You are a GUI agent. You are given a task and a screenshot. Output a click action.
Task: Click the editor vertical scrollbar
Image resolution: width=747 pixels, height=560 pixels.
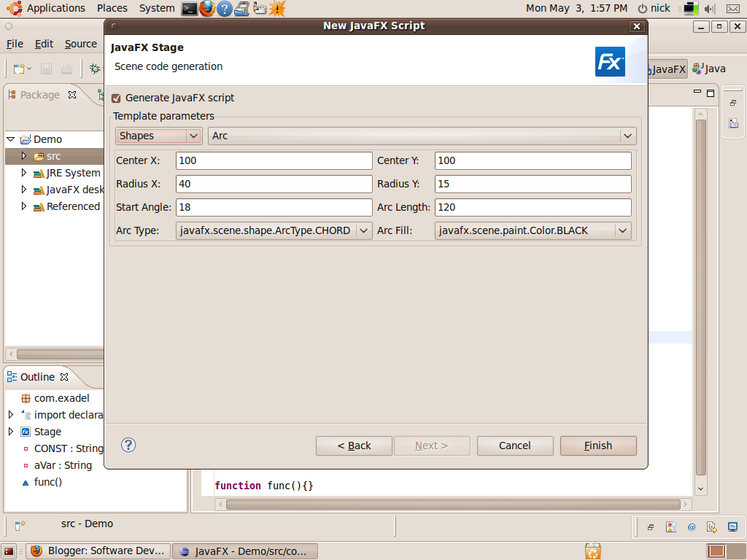pos(700,297)
